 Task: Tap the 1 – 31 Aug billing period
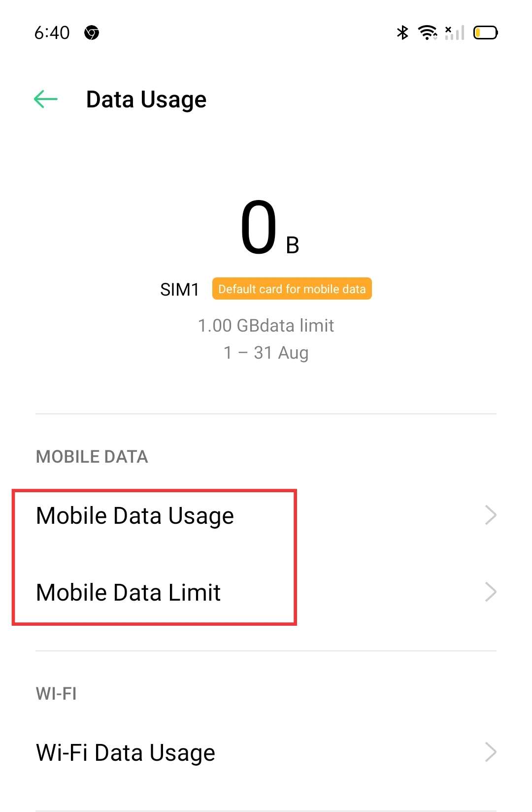click(x=266, y=353)
